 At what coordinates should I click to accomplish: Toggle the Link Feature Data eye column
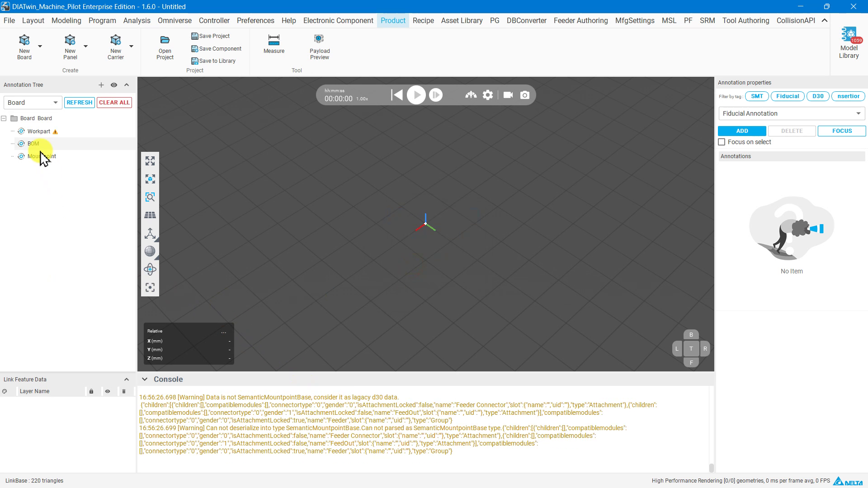108,391
